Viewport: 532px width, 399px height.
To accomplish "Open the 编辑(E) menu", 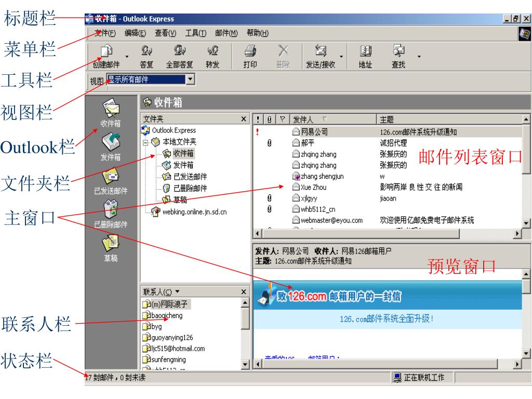I will coord(136,33).
